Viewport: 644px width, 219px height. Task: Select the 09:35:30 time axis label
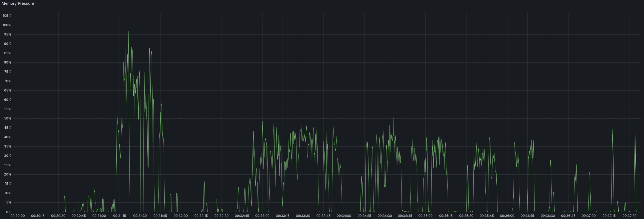tap(466, 216)
